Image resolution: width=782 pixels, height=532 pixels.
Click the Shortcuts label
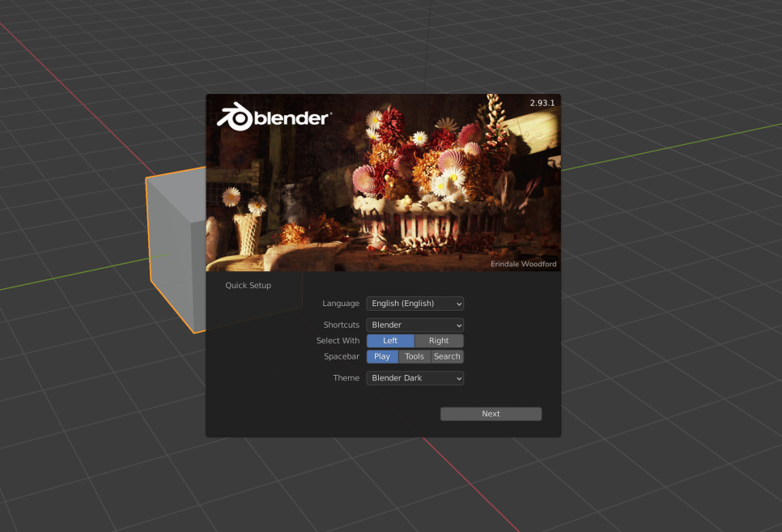click(341, 325)
